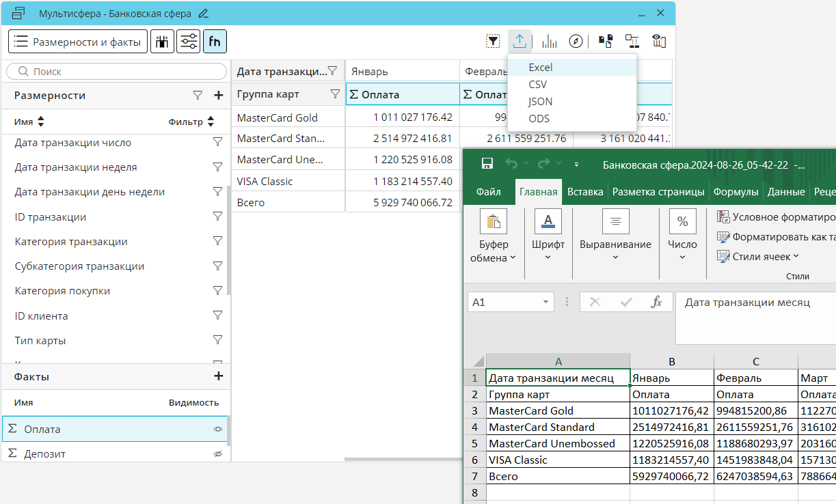Open the sliders settings icon

(188, 42)
